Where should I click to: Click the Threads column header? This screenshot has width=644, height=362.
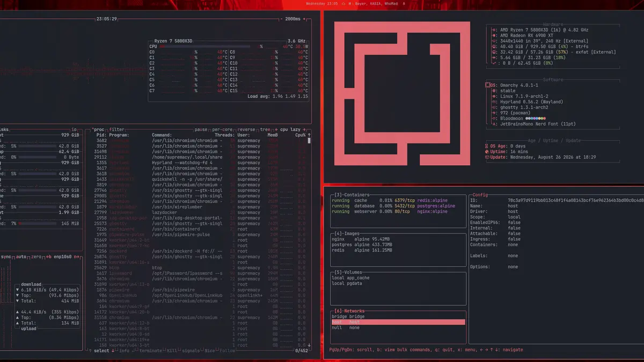(225, 135)
